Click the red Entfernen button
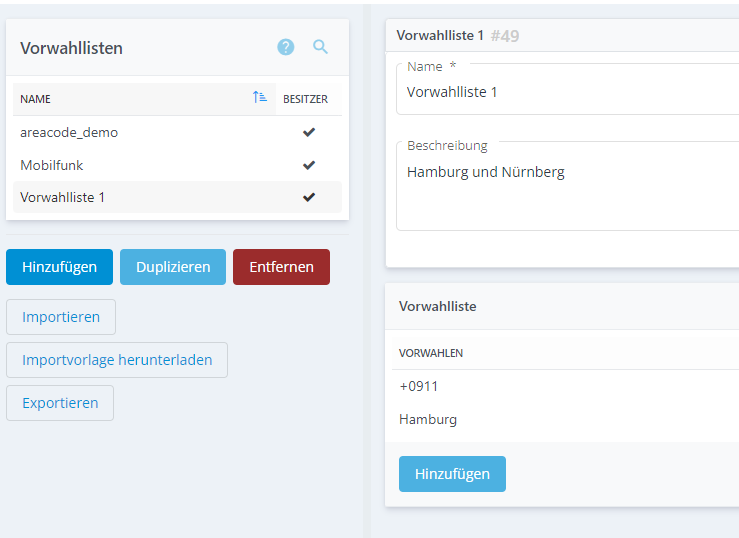The width and height of the screenshot is (739, 538). click(x=281, y=267)
